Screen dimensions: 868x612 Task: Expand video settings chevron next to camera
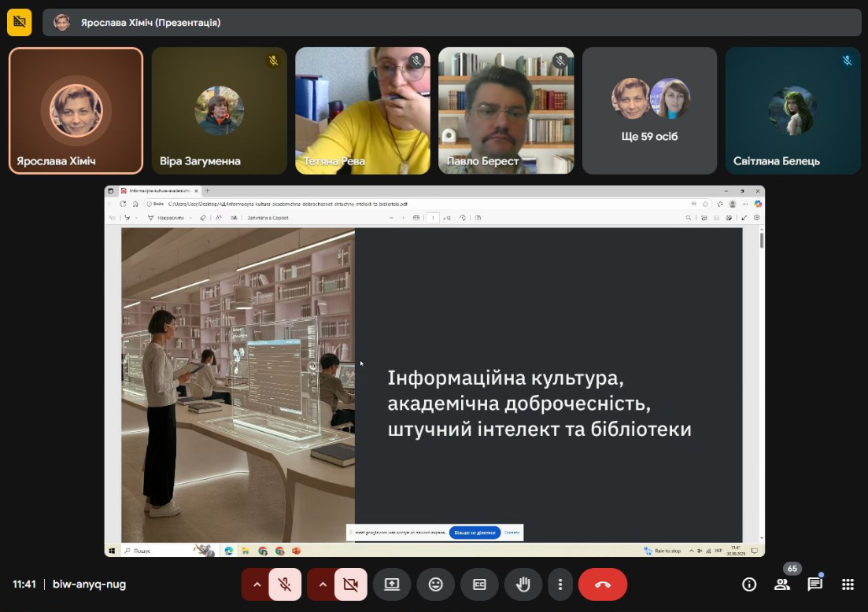click(322, 584)
